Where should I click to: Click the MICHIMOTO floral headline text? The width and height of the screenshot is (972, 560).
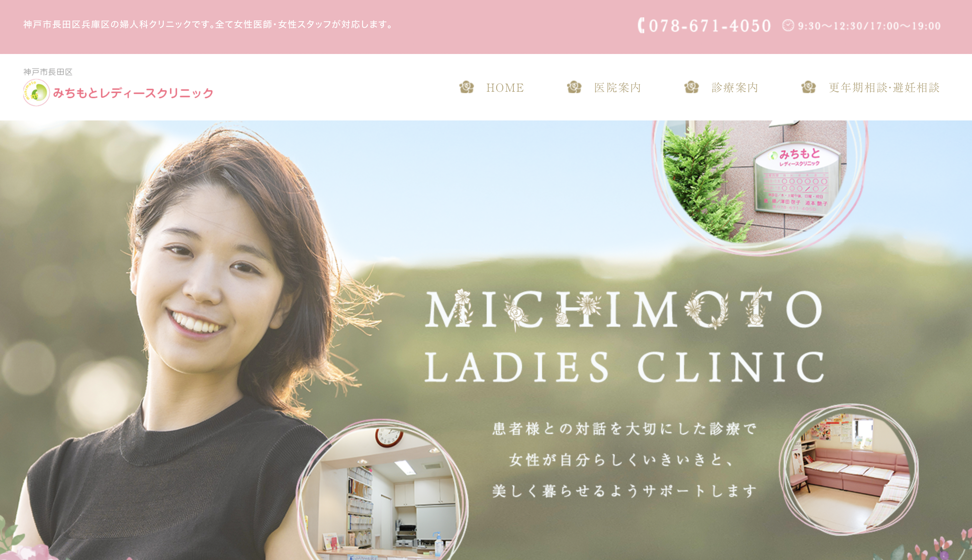tap(623, 309)
